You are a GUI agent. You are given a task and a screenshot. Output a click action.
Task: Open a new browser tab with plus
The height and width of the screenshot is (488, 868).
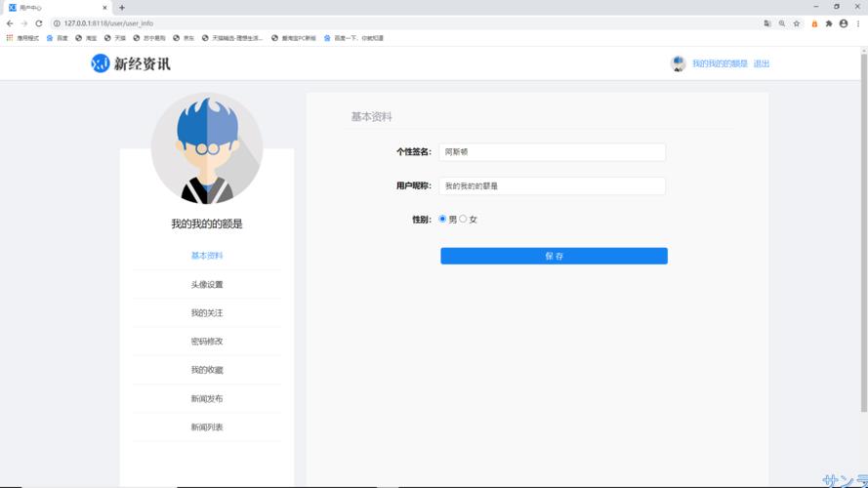[122, 8]
